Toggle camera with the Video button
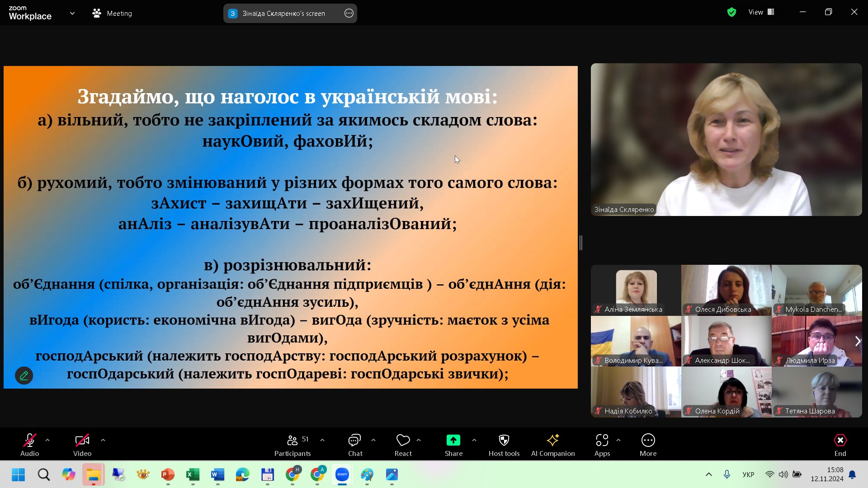 [82, 445]
